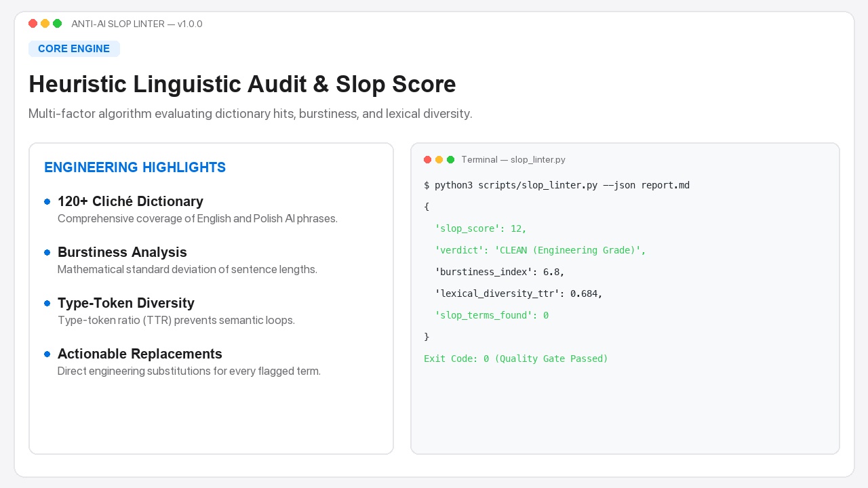The height and width of the screenshot is (488, 868).
Task: Click the 'lexical_diversity_ttr': 0.684 line
Action: (x=519, y=293)
